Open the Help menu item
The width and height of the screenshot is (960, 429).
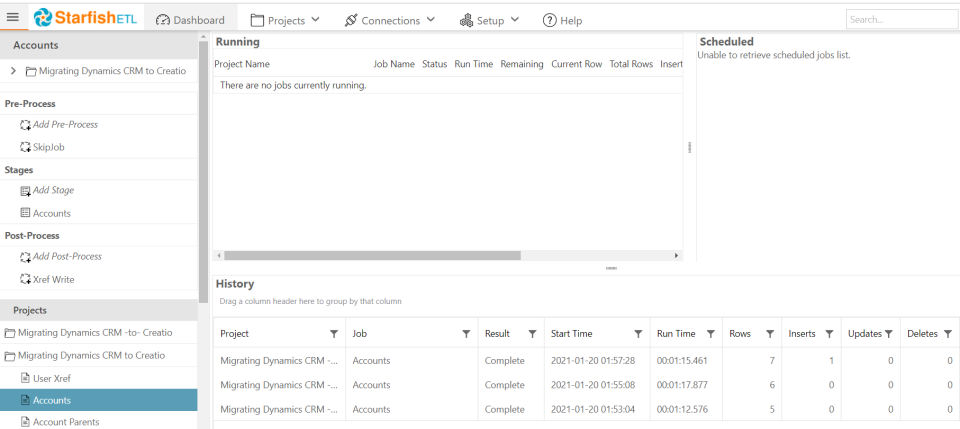[562, 20]
